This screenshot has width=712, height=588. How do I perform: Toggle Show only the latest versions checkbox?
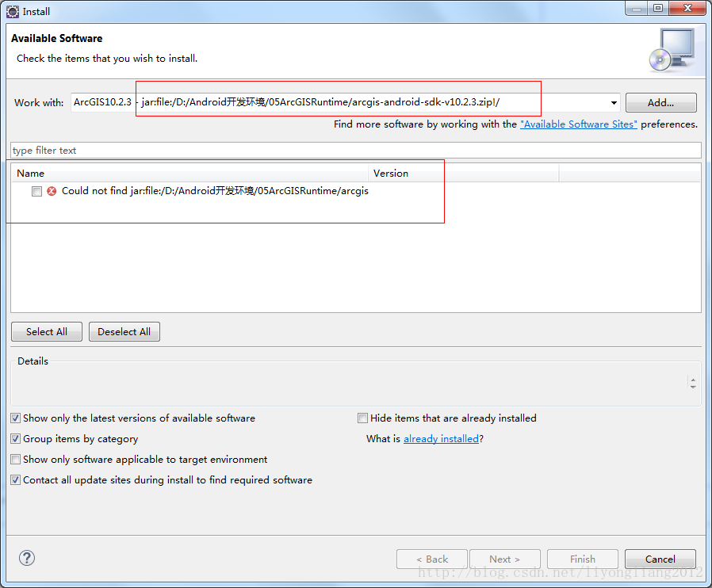point(15,418)
